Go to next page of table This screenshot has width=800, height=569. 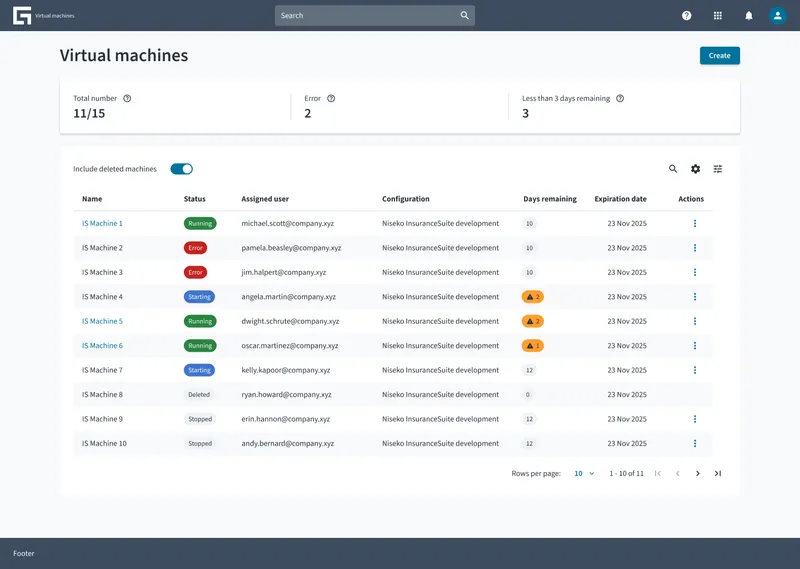[697, 474]
